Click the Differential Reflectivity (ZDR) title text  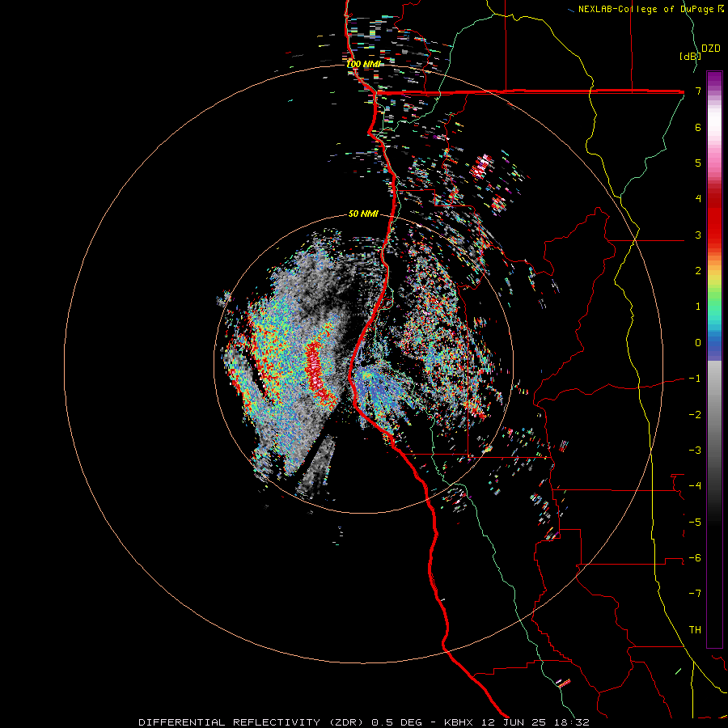point(252,722)
